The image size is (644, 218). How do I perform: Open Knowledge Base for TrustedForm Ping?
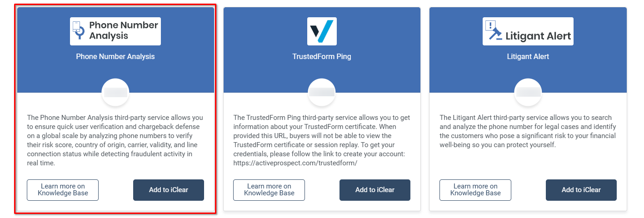[269, 190]
